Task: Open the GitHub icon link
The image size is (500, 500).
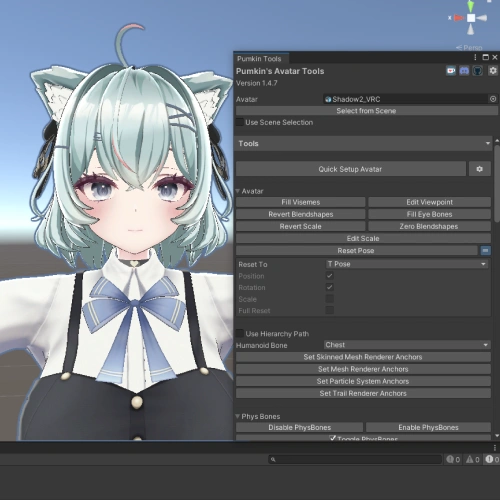Action: [477, 71]
